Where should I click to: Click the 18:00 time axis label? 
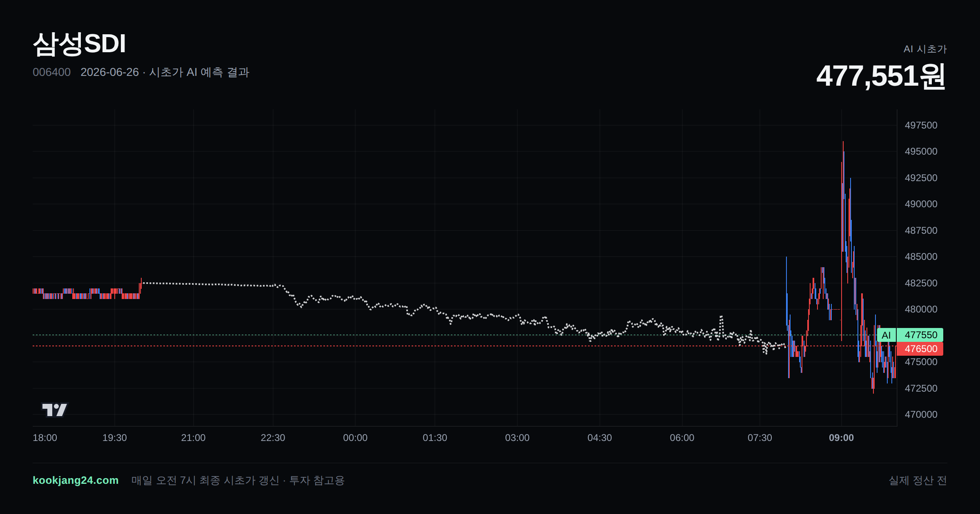(45, 438)
